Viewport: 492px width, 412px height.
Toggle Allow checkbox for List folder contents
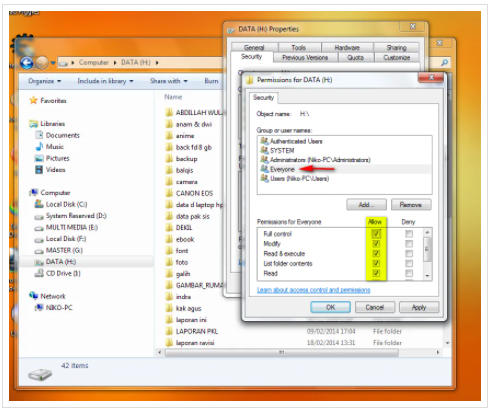[x=376, y=263]
